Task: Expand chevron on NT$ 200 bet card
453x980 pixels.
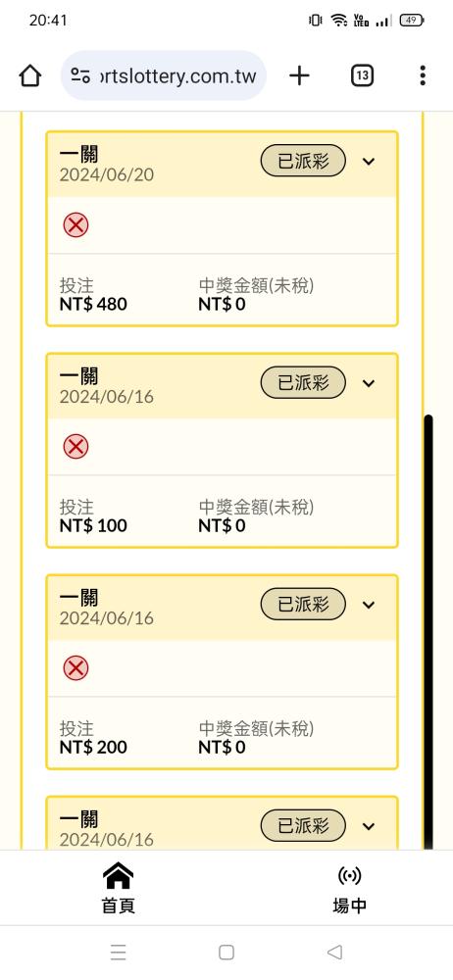Action: pyautogui.click(x=369, y=605)
